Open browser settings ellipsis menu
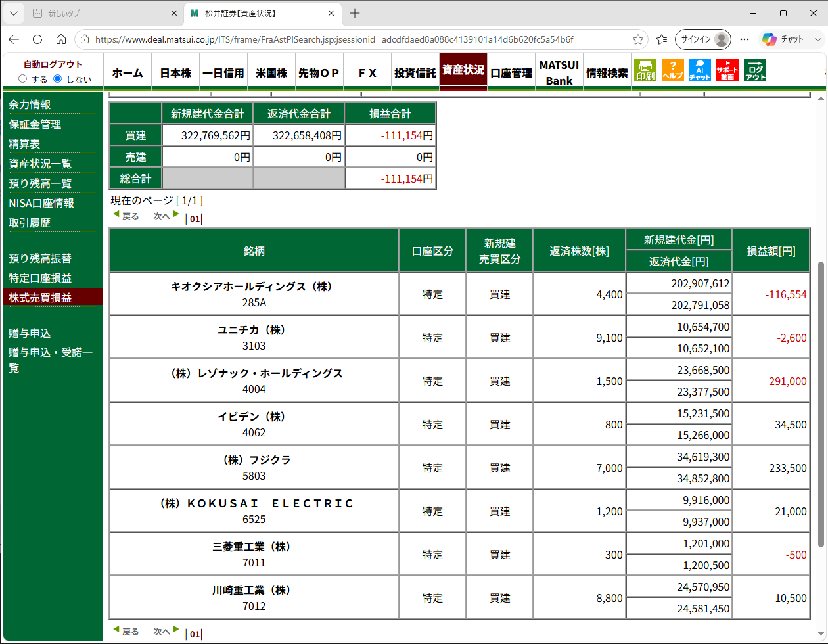Image resolution: width=828 pixels, height=644 pixels. [745, 39]
